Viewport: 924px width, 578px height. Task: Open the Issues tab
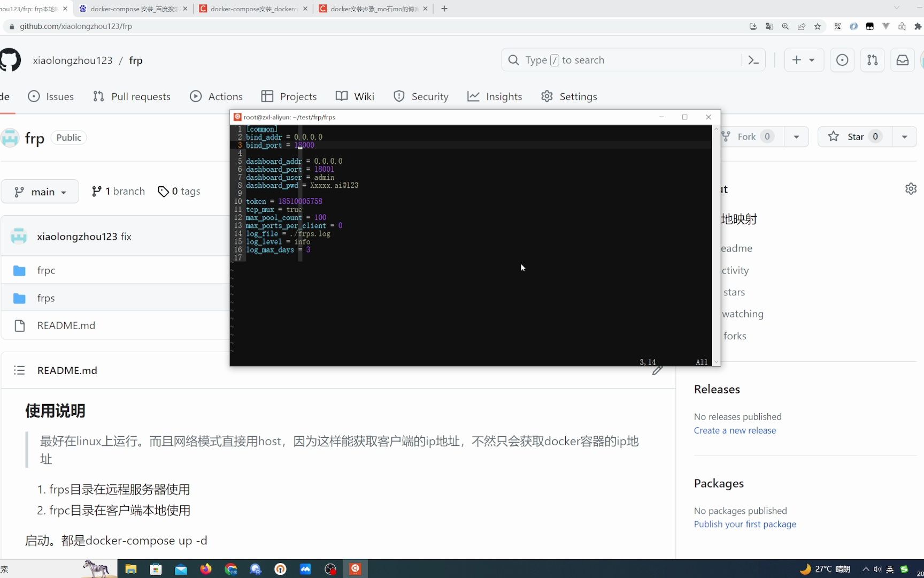(x=51, y=96)
